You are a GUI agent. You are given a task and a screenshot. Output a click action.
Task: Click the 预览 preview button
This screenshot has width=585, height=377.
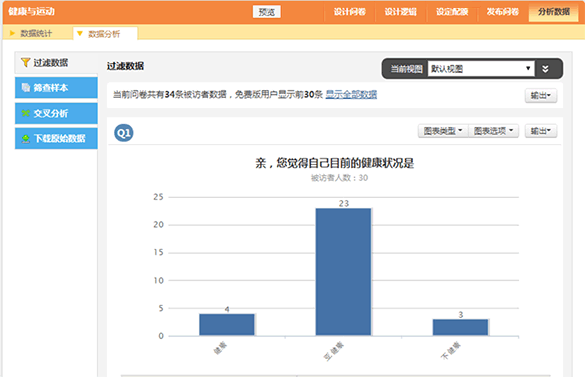click(x=266, y=12)
